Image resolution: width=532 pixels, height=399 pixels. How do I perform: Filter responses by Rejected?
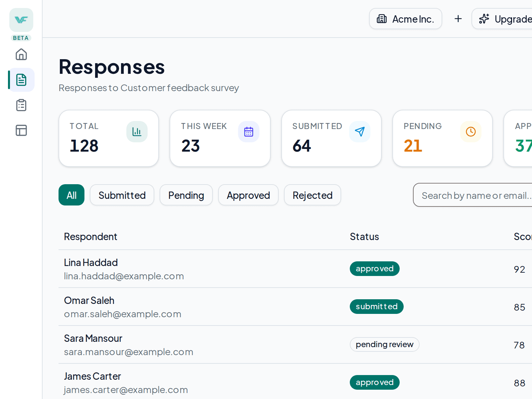pyautogui.click(x=313, y=195)
